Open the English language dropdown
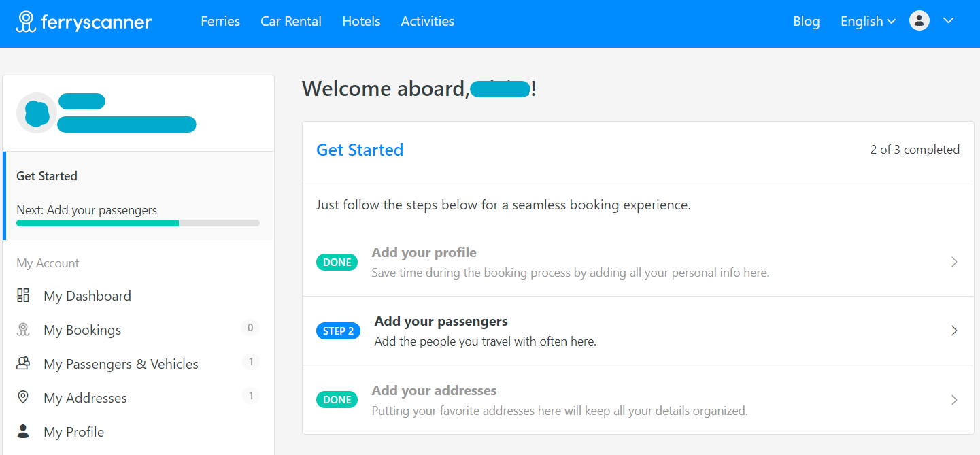The image size is (980, 455). click(867, 21)
